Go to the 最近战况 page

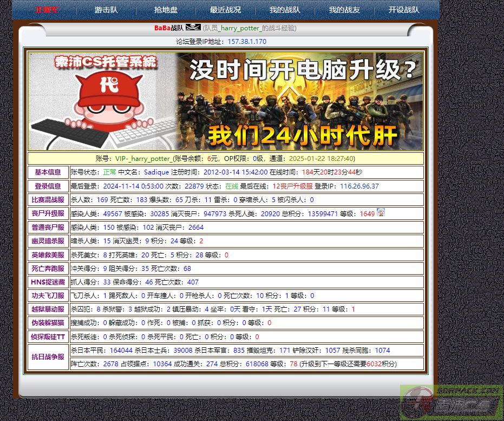225,10
